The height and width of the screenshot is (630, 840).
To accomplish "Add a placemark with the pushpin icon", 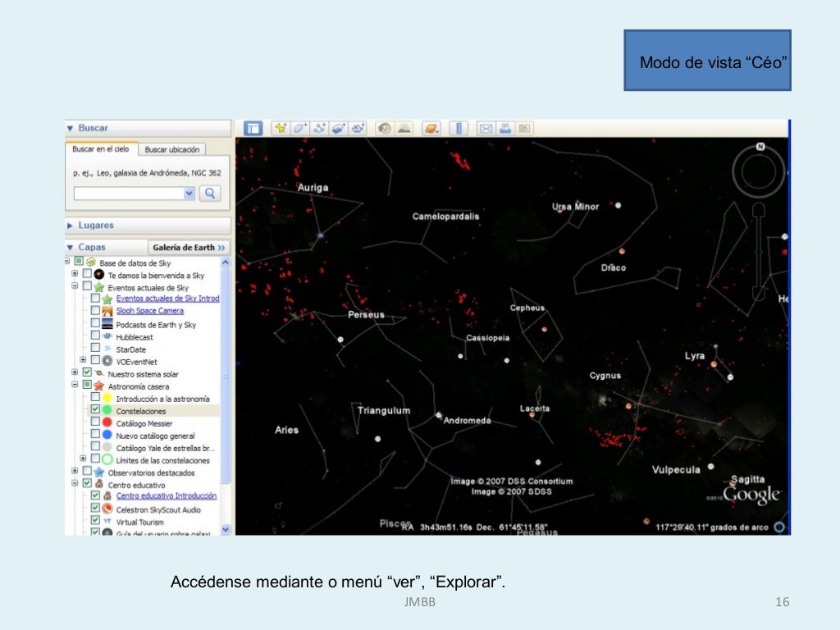I will point(281,129).
